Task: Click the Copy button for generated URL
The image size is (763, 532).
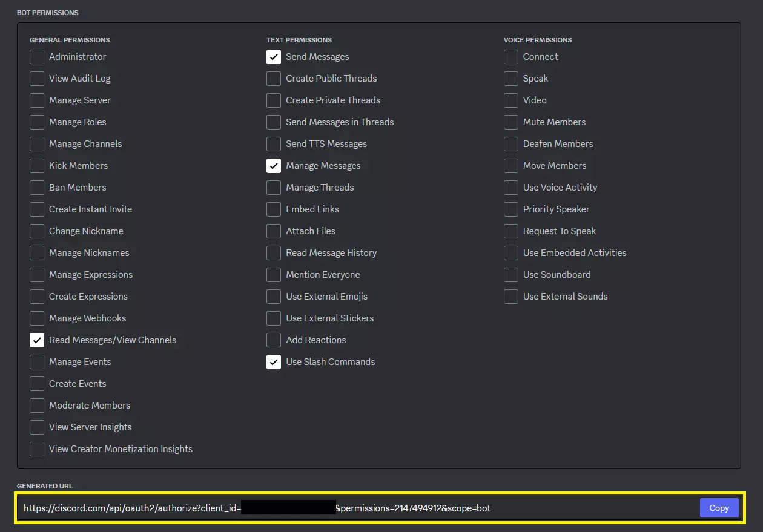Action: pyautogui.click(x=719, y=508)
